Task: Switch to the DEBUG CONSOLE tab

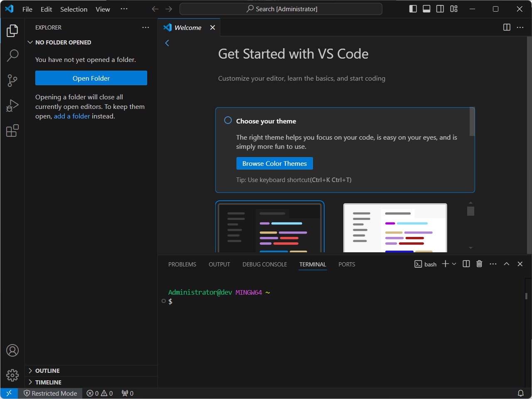Action: (x=265, y=264)
